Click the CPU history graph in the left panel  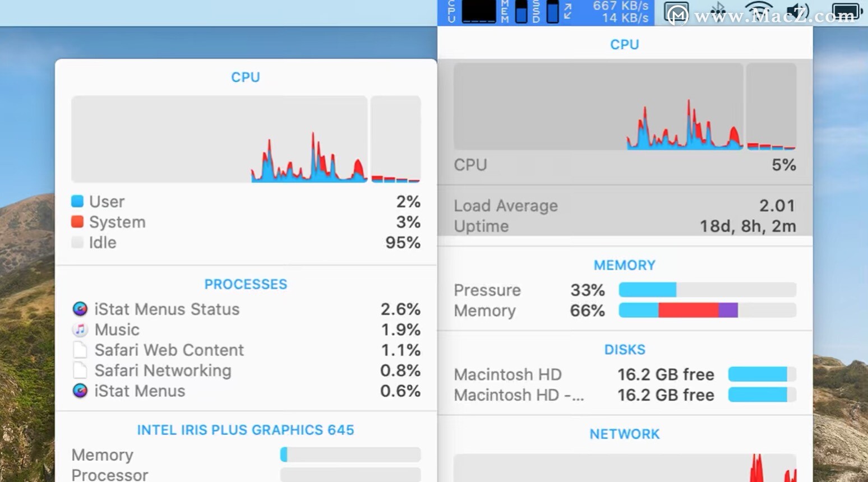219,139
